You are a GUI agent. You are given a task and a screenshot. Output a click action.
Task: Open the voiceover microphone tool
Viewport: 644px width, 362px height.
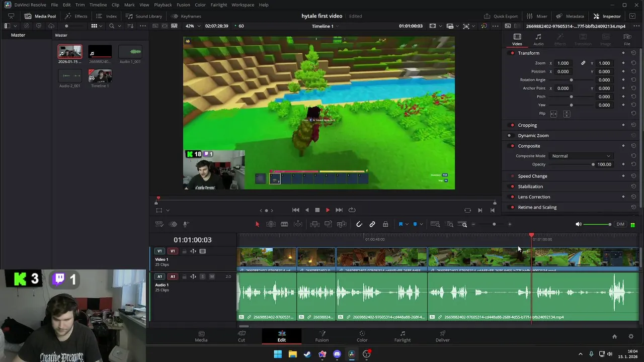click(x=186, y=224)
